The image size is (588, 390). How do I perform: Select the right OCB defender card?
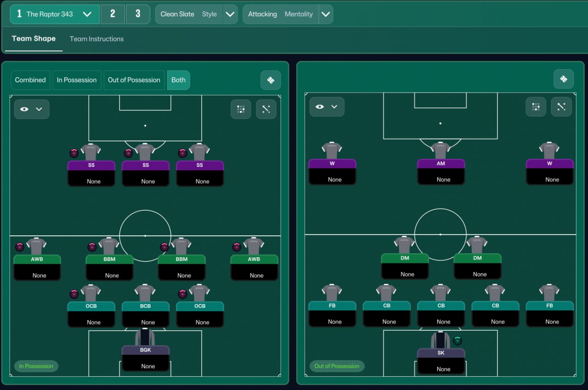(x=200, y=314)
